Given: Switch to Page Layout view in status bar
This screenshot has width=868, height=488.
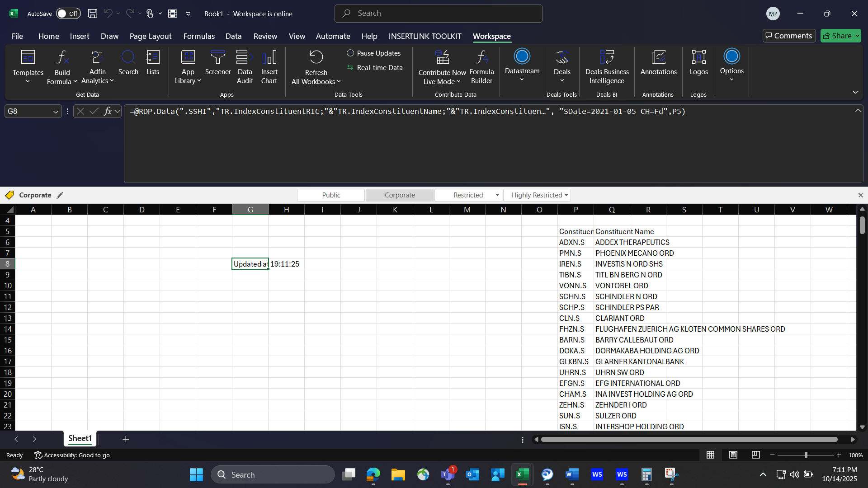Looking at the screenshot, I should [x=733, y=455].
